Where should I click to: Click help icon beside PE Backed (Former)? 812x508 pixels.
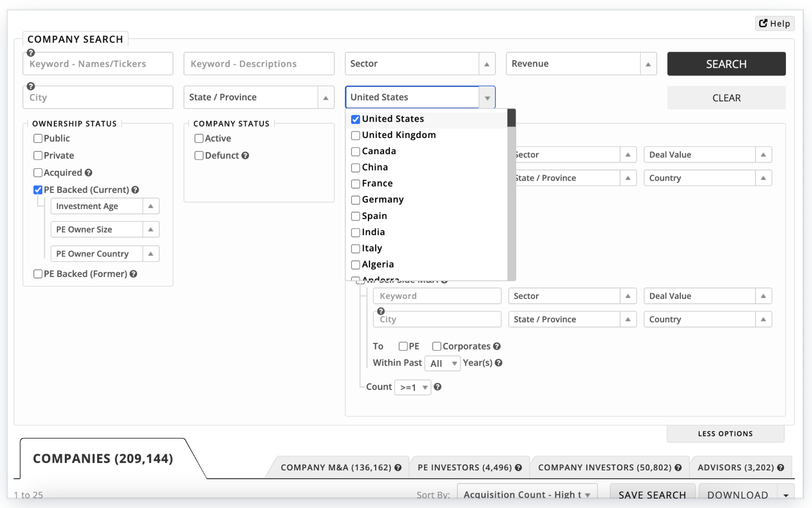tap(133, 274)
